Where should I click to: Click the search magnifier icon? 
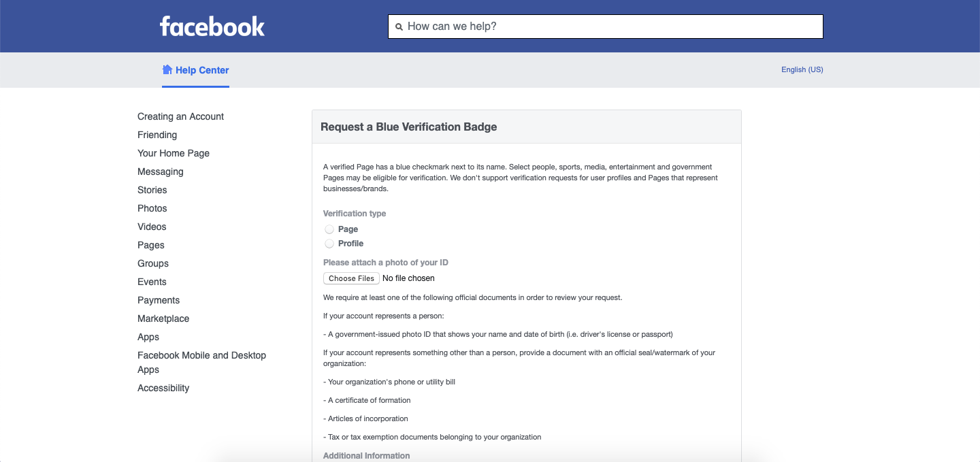[399, 27]
